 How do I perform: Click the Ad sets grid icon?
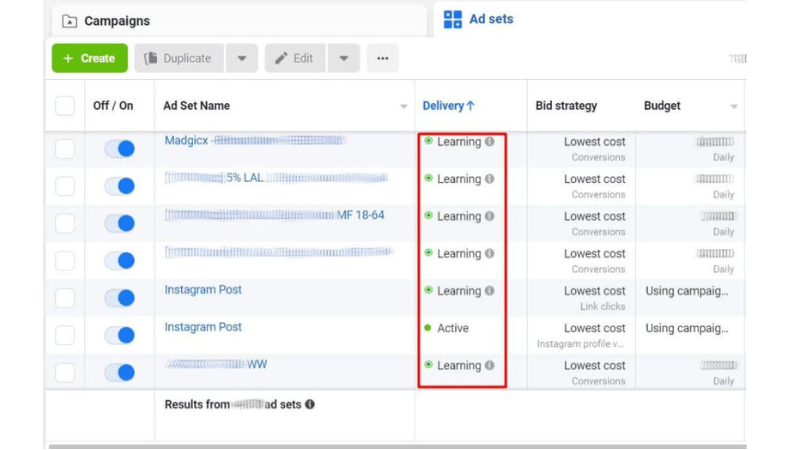pos(453,19)
